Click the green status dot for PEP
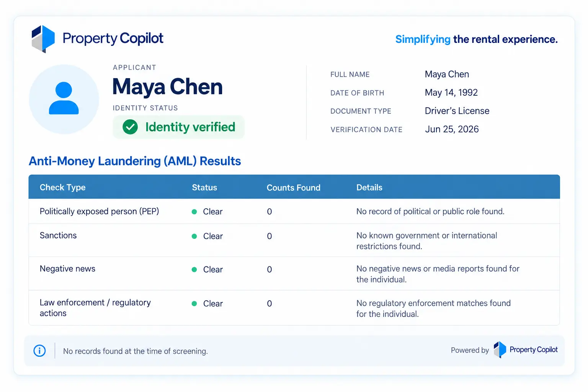This screenshot has height=392, width=588. (194, 212)
